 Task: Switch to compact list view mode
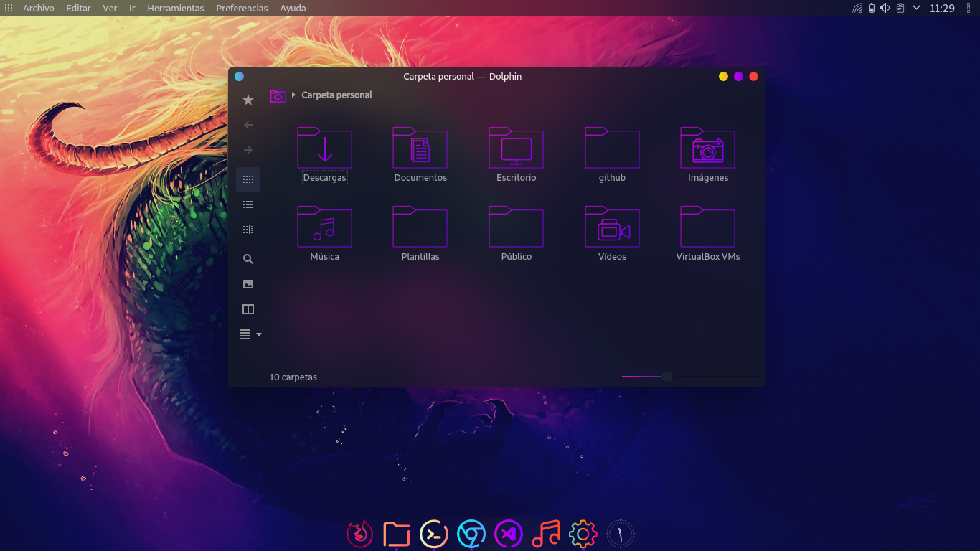click(248, 204)
